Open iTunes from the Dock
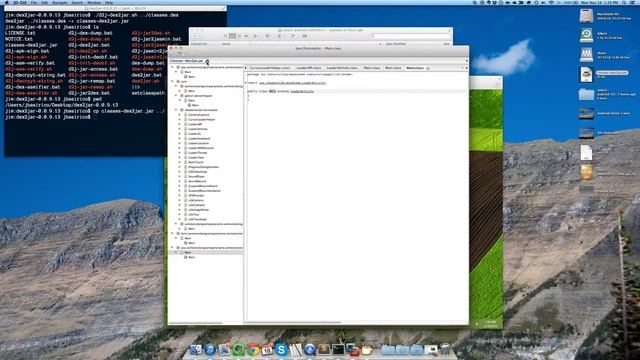This screenshot has width=640, height=360. 210,349
